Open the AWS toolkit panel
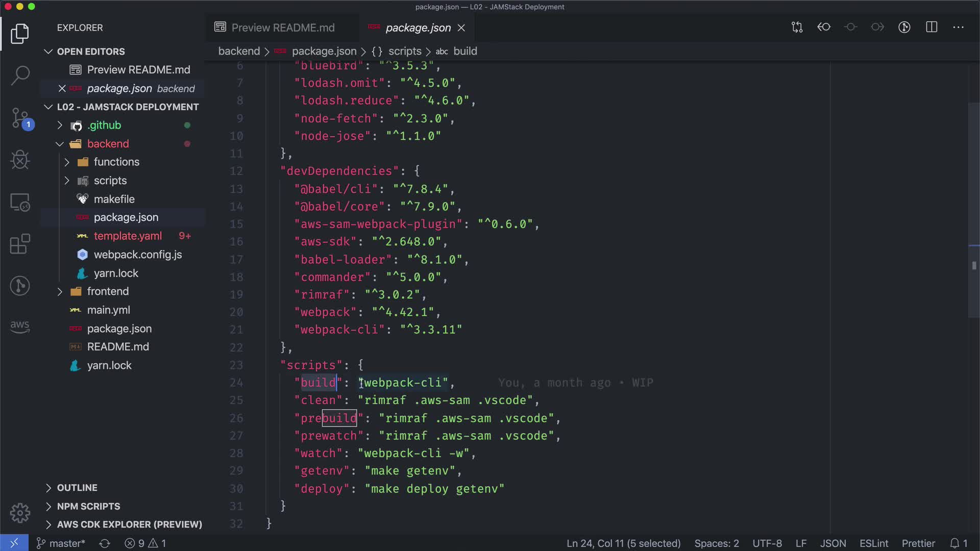The width and height of the screenshot is (980, 551). point(20,327)
